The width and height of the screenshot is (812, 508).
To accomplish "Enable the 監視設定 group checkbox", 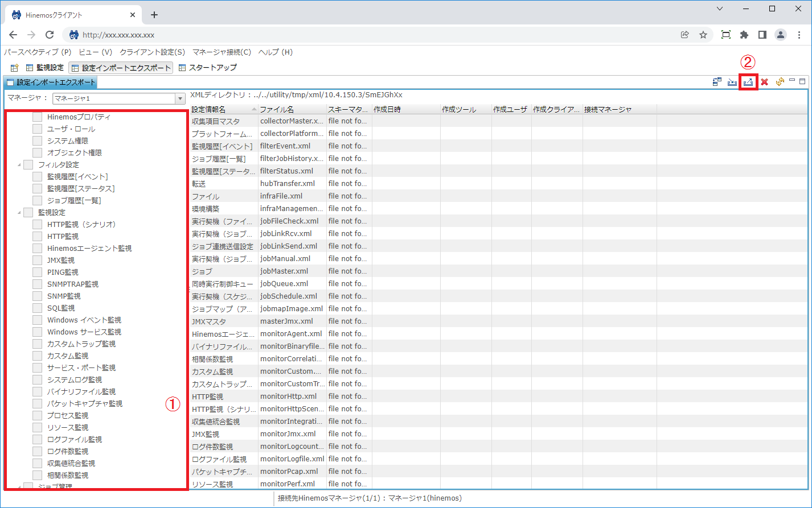I will (28, 212).
